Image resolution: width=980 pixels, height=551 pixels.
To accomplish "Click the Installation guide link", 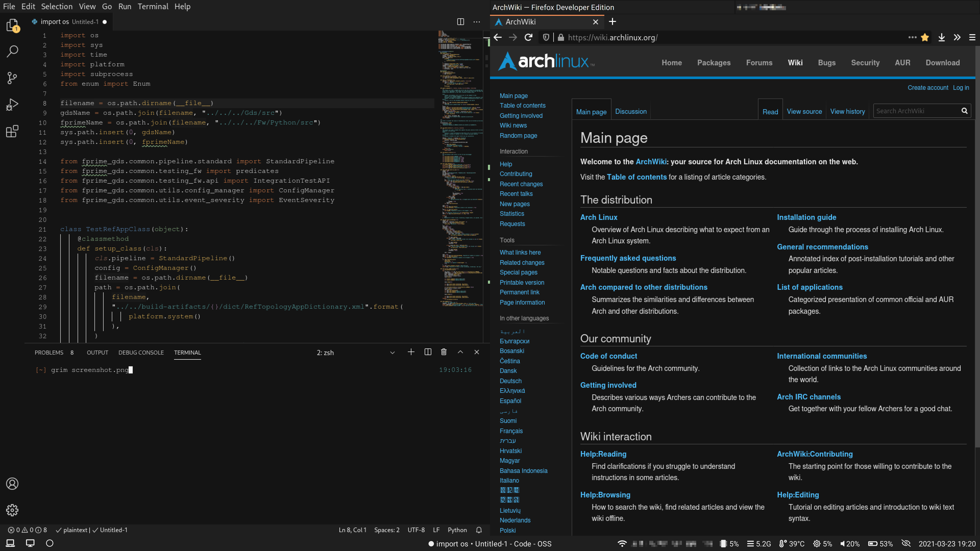I will click(806, 217).
